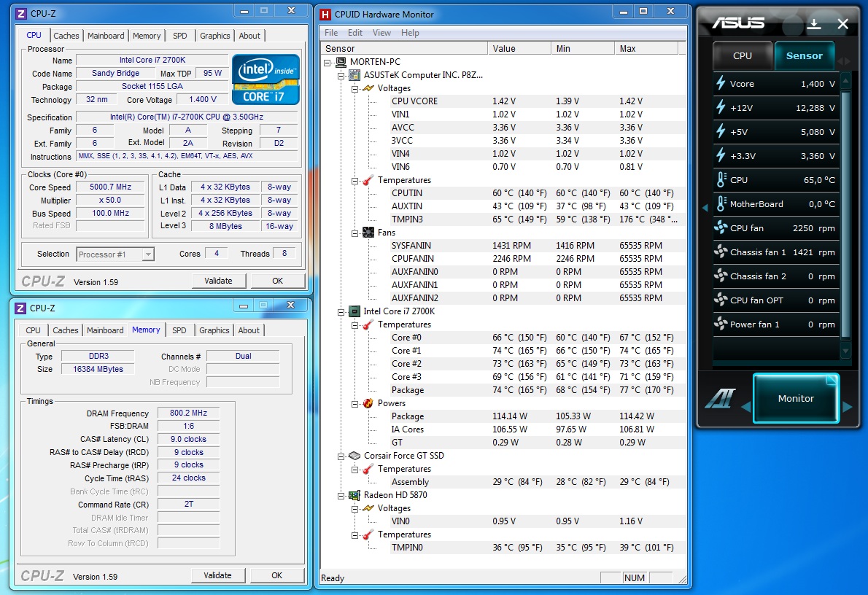Click the Radeon HD 5870 card icon
The height and width of the screenshot is (595, 868).
pyautogui.click(x=354, y=495)
